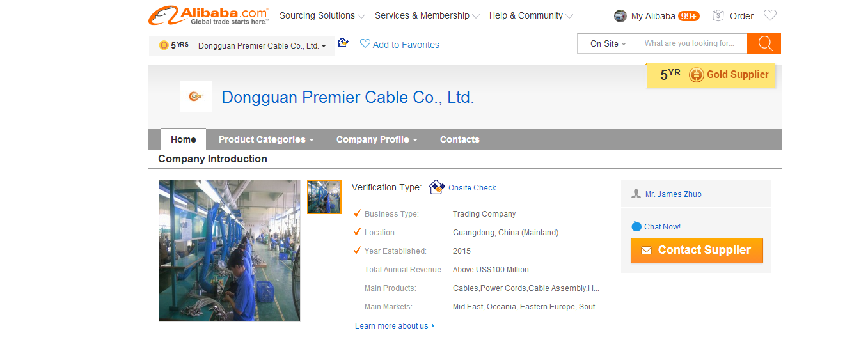Click the Contact Supplier button
Viewport: 868px width, 349px height.
pyautogui.click(x=697, y=251)
